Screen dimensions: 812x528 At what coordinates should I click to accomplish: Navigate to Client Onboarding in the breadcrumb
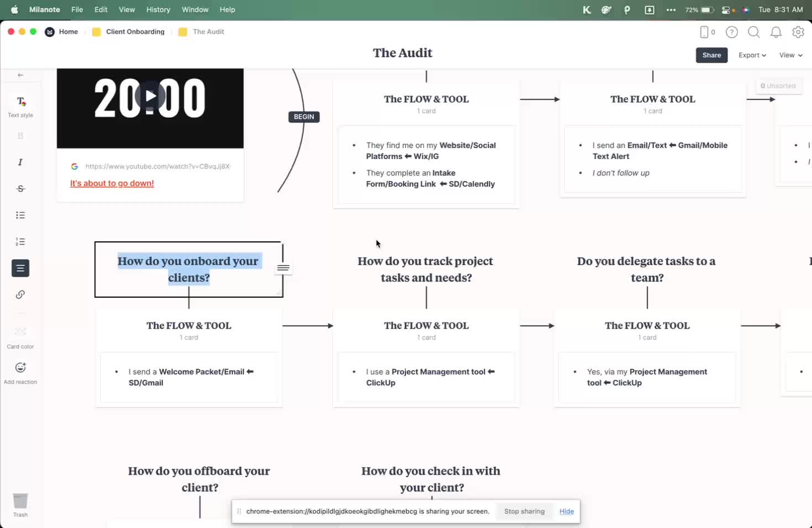pos(135,32)
